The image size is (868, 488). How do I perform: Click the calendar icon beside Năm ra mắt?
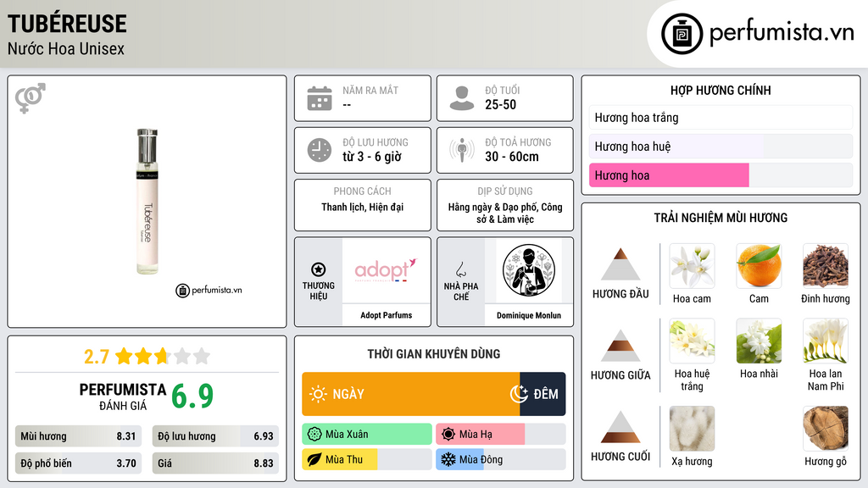pyautogui.click(x=320, y=98)
